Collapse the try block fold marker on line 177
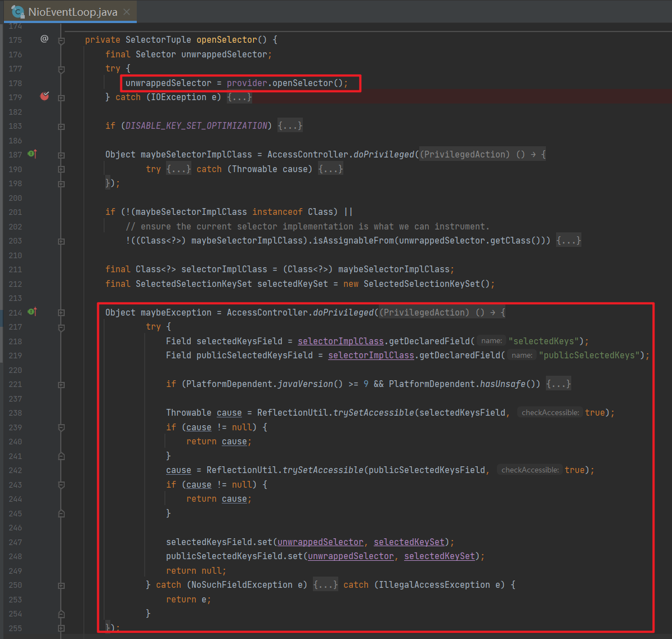Viewport: 672px width, 639px height. click(x=61, y=69)
